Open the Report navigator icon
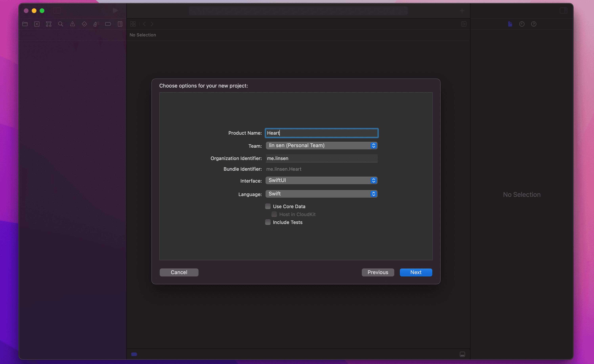594x364 pixels. [x=120, y=24]
